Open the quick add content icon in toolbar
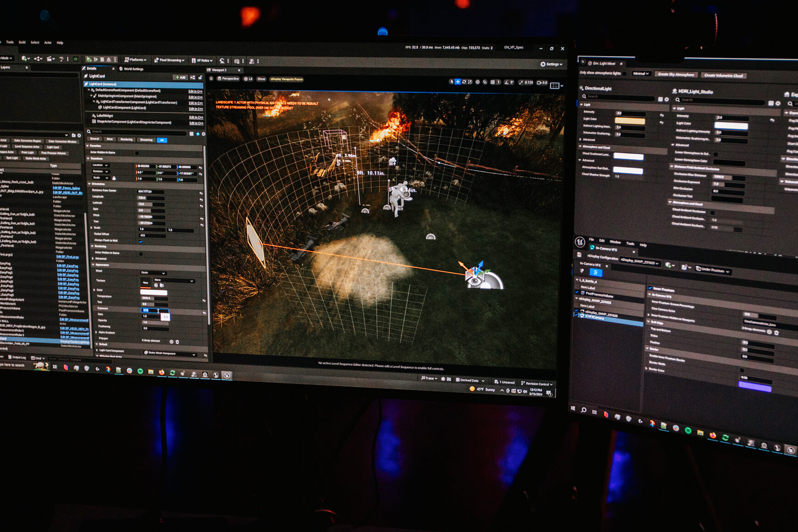The image size is (798, 532). point(25,59)
